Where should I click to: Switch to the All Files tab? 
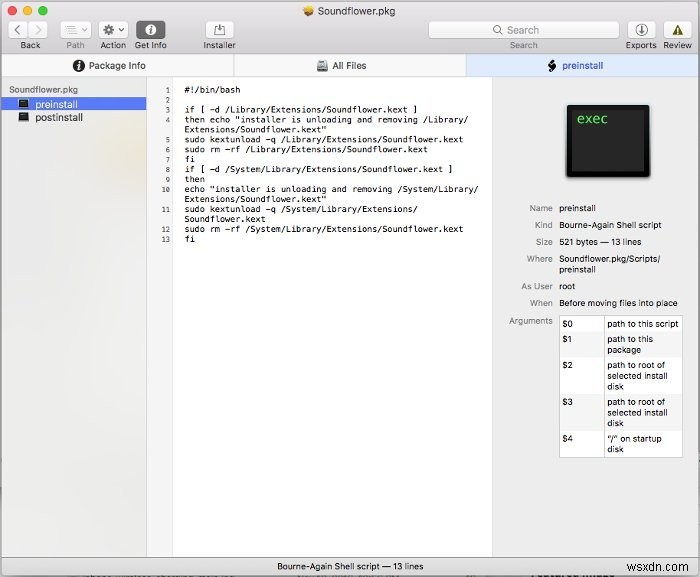pyautogui.click(x=341, y=66)
